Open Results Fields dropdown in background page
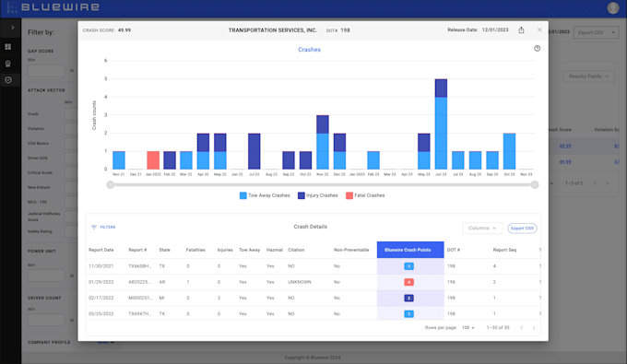Screen dimensions: 627x364 point(589,76)
